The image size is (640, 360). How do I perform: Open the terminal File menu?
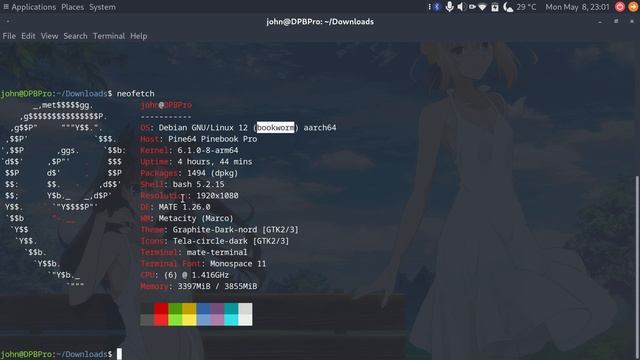click(x=9, y=36)
